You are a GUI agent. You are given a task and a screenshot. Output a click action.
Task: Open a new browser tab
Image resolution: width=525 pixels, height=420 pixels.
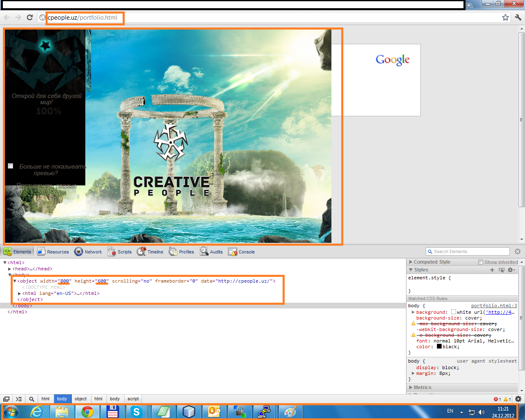click(x=469, y=5)
